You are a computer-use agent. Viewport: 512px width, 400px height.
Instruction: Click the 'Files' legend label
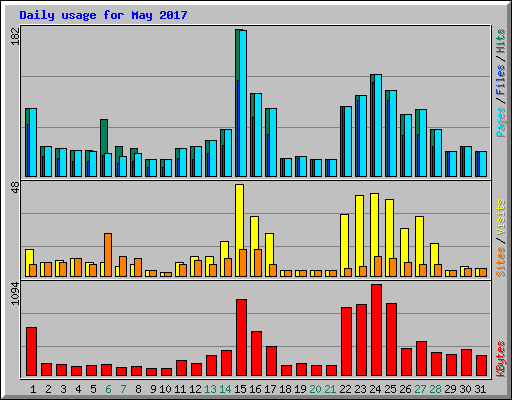pyautogui.click(x=501, y=80)
